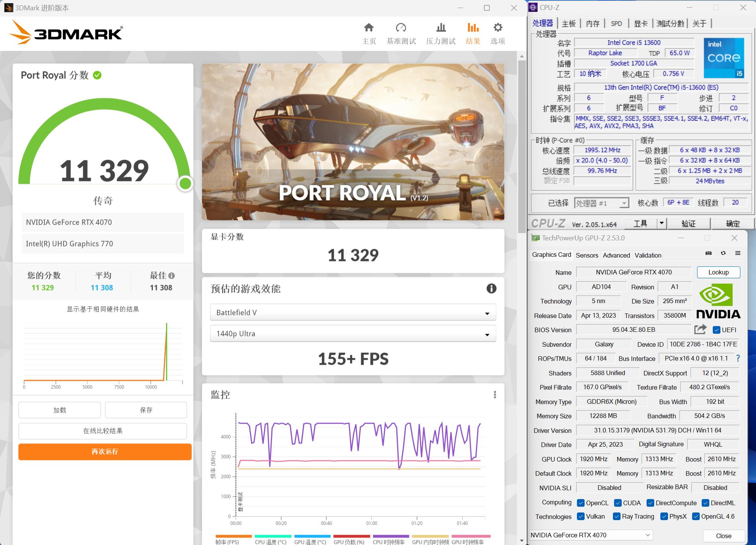Toggle the Ray Tracing checkbox
The height and width of the screenshot is (545, 756).
pyautogui.click(x=616, y=516)
